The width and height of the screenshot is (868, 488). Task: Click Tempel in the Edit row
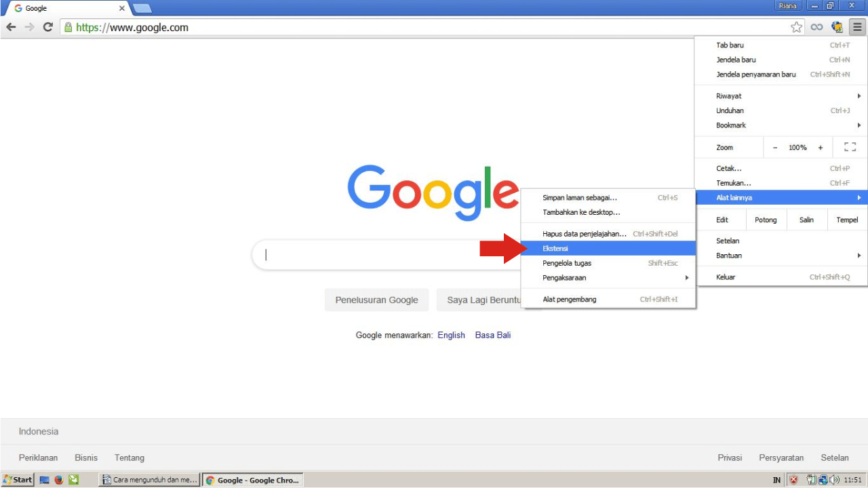pyautogui.click(x=847, y=220)
